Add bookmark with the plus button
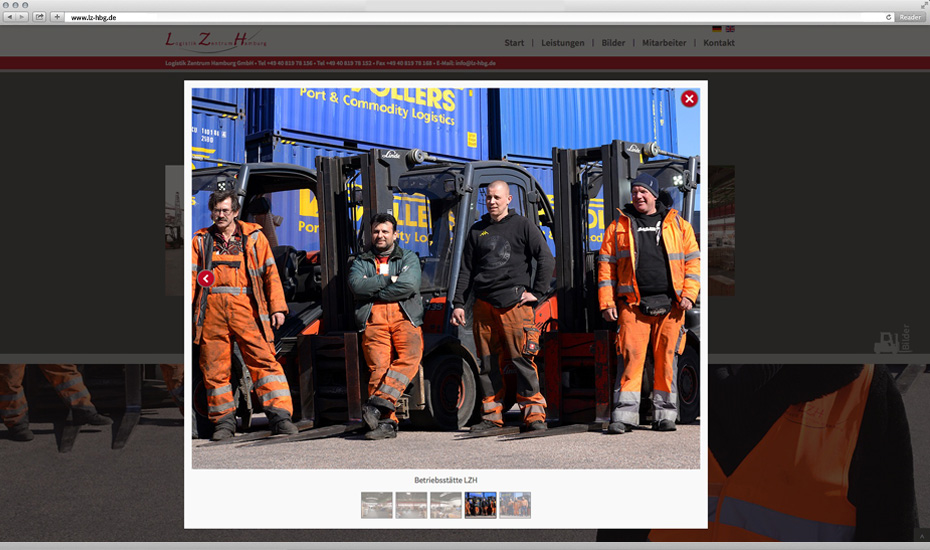 (57, 17)
